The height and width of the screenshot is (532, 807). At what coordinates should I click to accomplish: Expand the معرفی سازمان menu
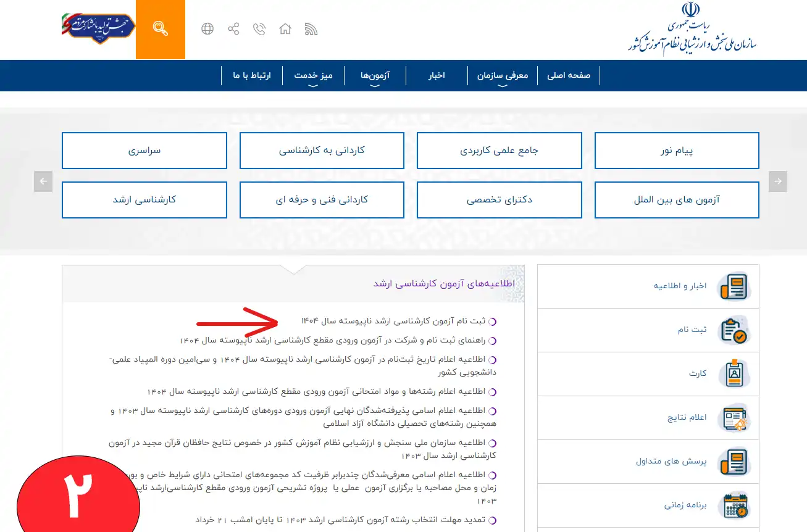pos(503,75)
